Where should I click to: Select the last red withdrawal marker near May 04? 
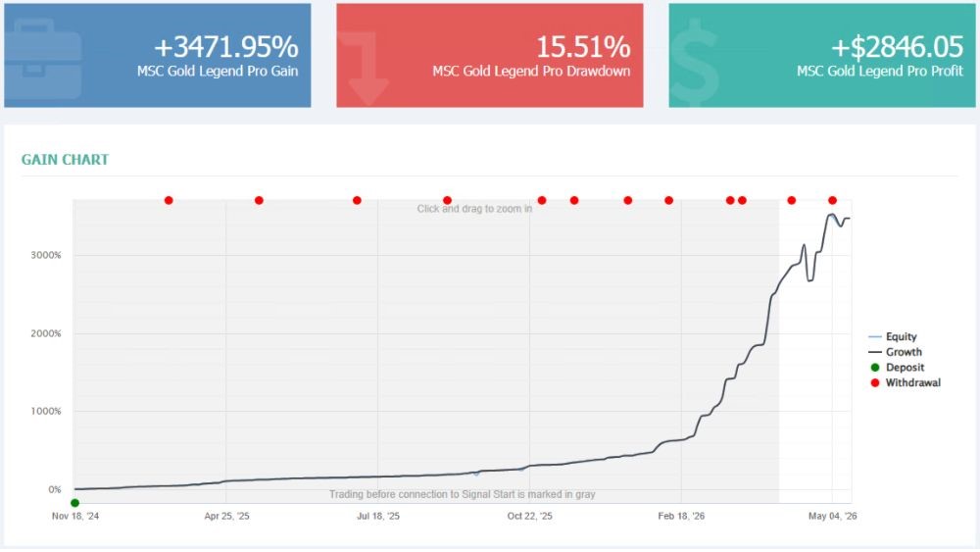tap(832, 201)
